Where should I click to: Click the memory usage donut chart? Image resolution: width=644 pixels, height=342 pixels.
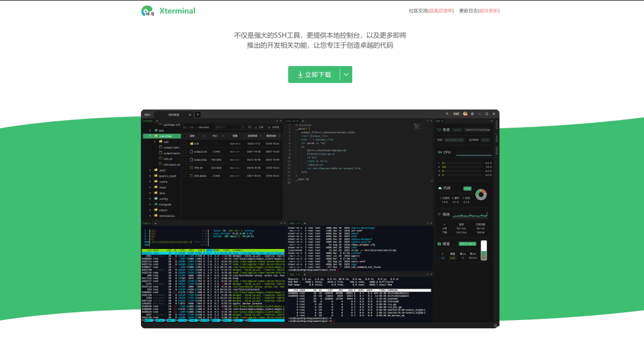point(481,194)
